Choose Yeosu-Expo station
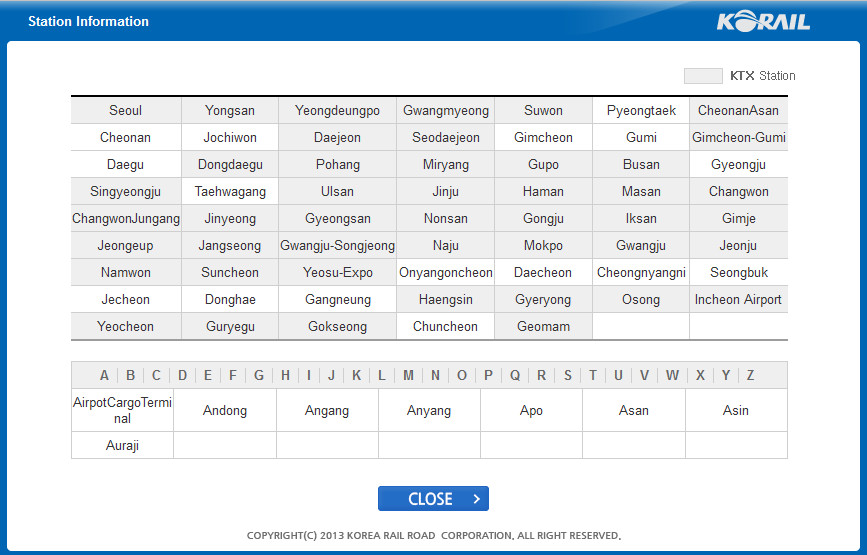The height and width of the screenshot is (555, 867). coord(337,273)
